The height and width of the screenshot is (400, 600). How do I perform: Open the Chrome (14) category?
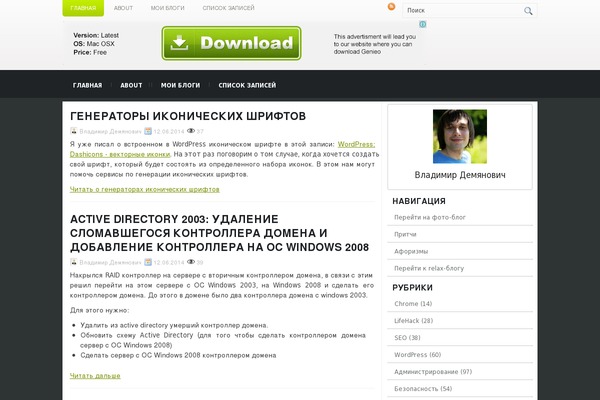tap(413, 304)
